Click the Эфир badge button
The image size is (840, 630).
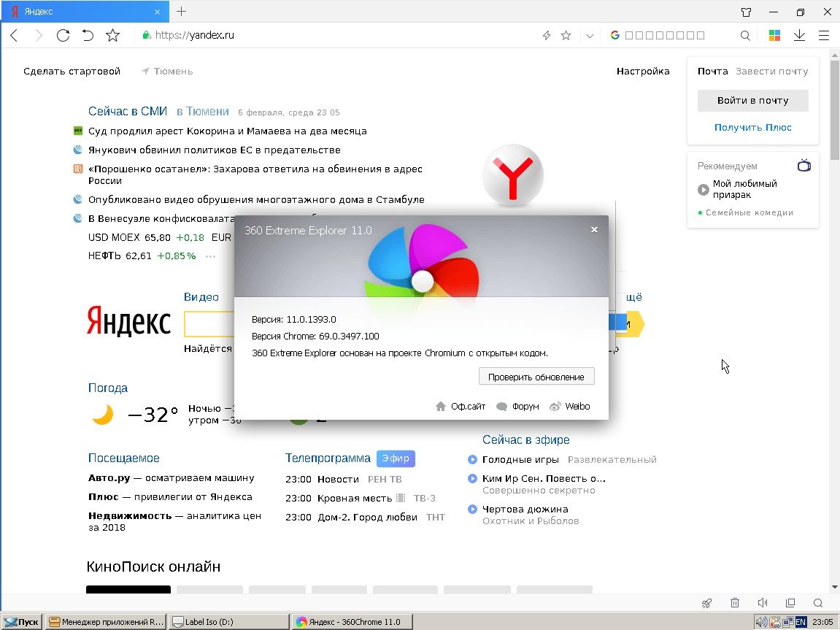click(396, 458)
